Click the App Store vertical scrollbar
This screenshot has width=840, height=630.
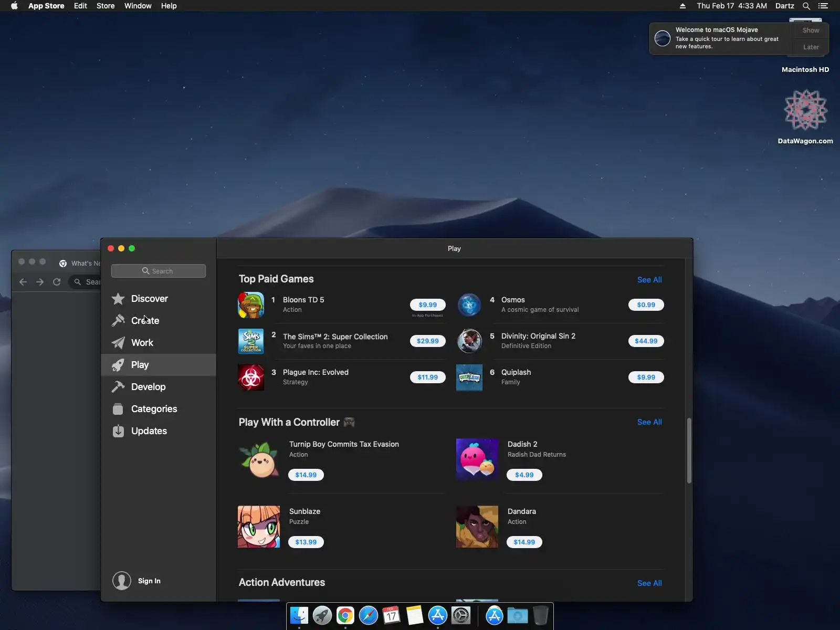(x=689, y=450)
